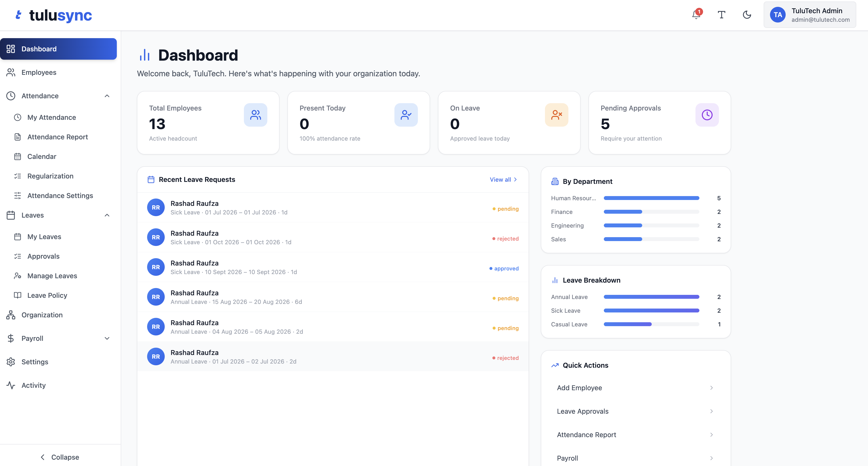Click the Annual Leave breakdown label

coord(569,297)
